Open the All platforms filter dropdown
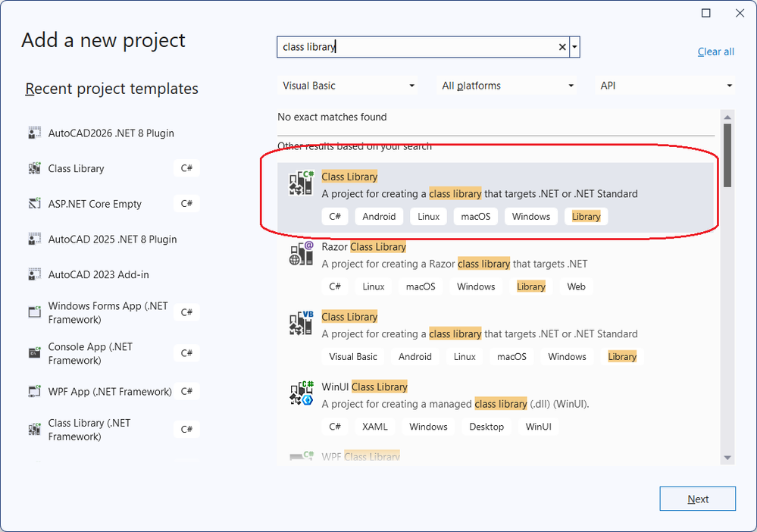The image size is (757, 532). (506, 86)
